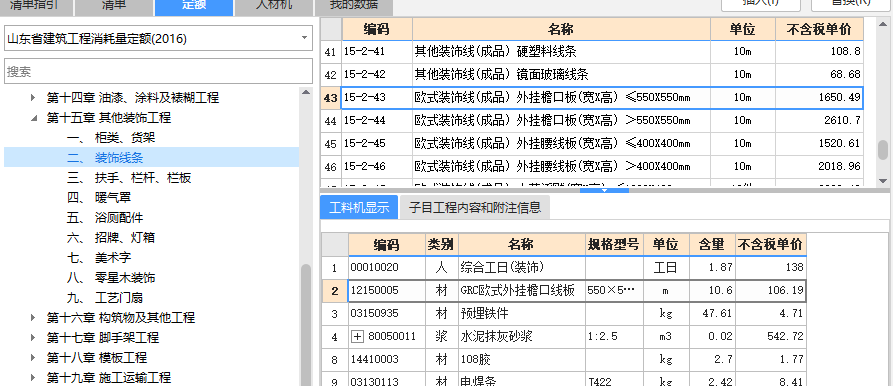The width and height of the screenshot is (893, 386).
Task: Click material code 00010020
Action: tap(387, 268)
